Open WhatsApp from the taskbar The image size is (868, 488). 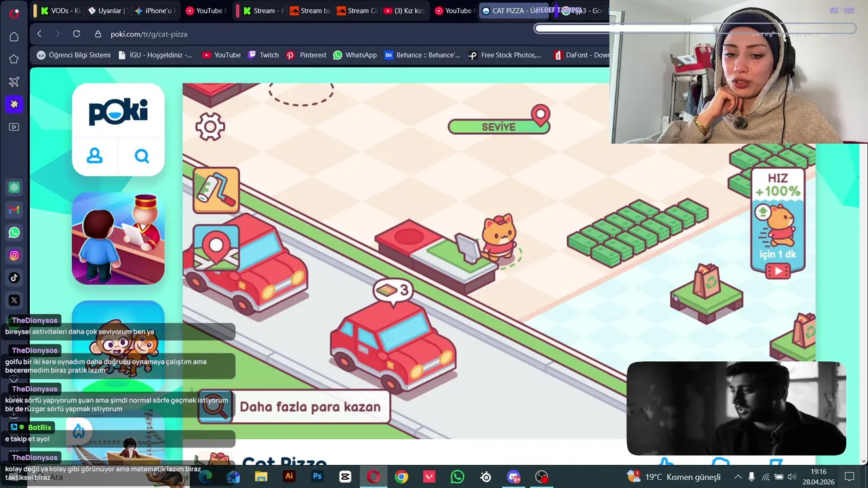(458, 476)
